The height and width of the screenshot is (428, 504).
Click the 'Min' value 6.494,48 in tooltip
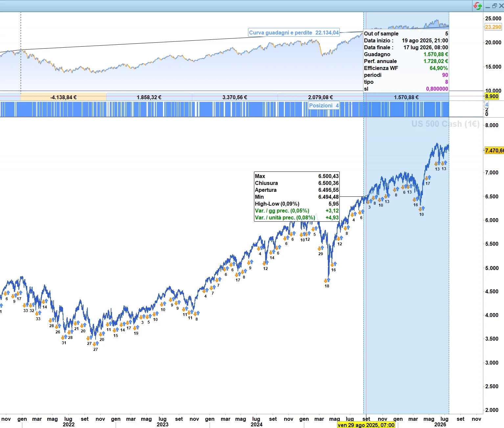pos(328,197)
